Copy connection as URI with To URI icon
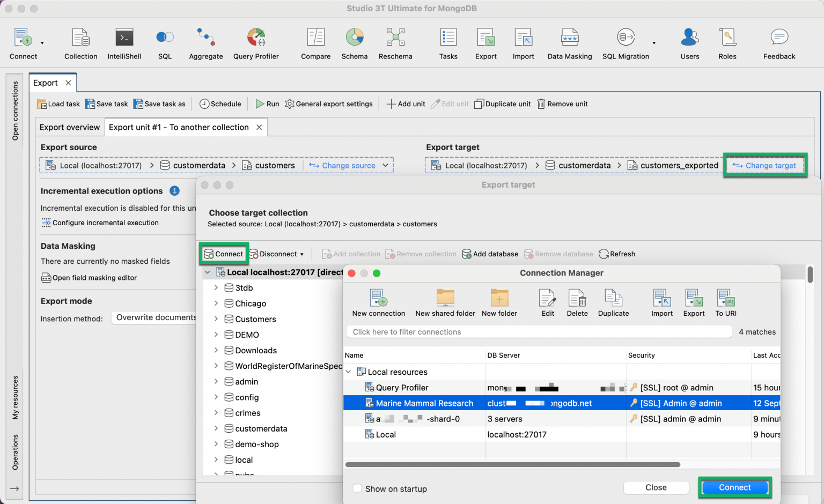This screenshot has width=824, height=504. tap(725, 302)
